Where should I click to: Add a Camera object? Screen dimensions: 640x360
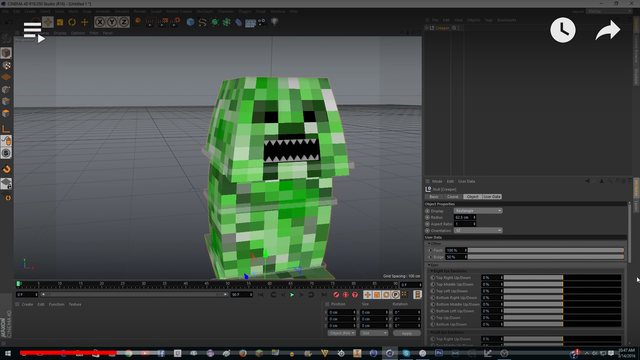point(262,22)
